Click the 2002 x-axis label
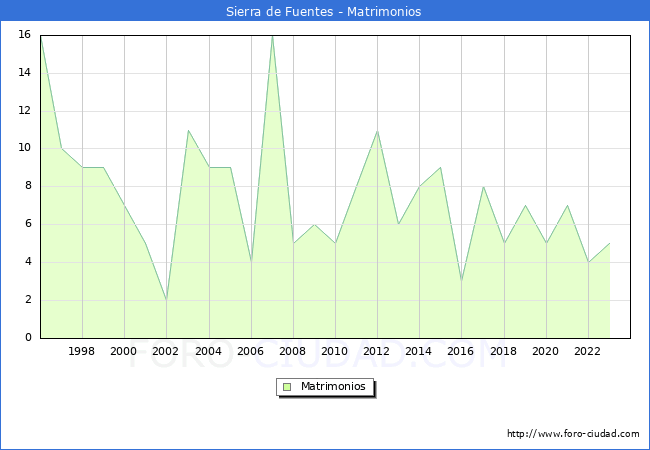The height and width of the screenshot is (450, 650). pyautogui.click(x=166, y=351)
